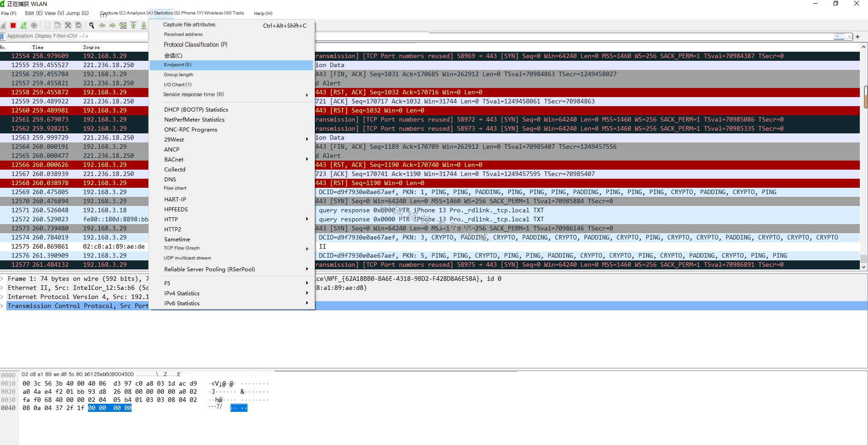868x445 pixels.
Task: Expand Service response time (R) submenu
Action: click(232, 94)
